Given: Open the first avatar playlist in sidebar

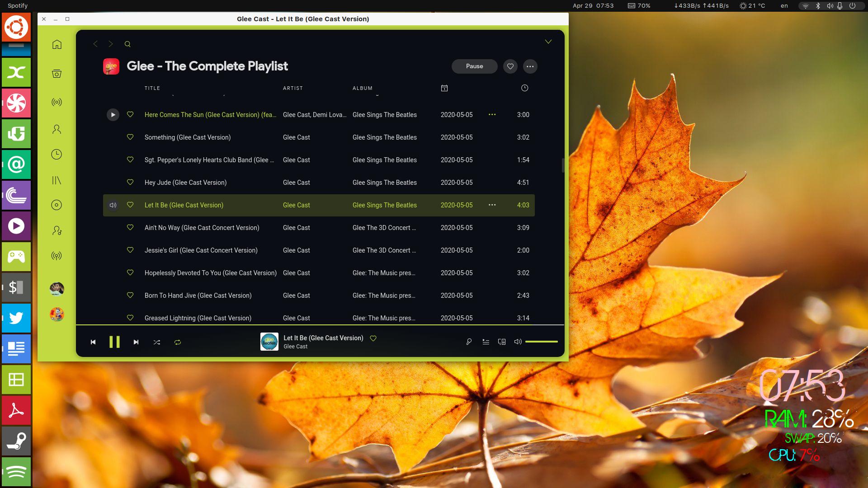Looking at the screenshot, I should pyautogui.click(x=57, y=289).
